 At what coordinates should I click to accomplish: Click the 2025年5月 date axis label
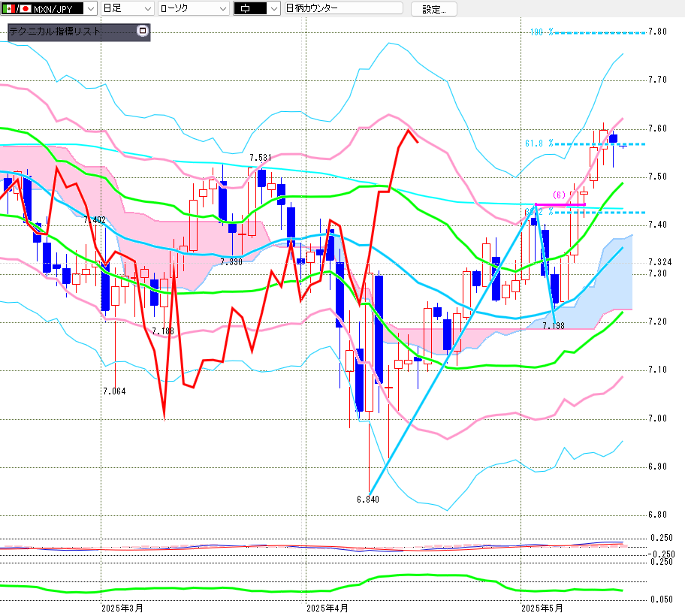tap(542, 608)
